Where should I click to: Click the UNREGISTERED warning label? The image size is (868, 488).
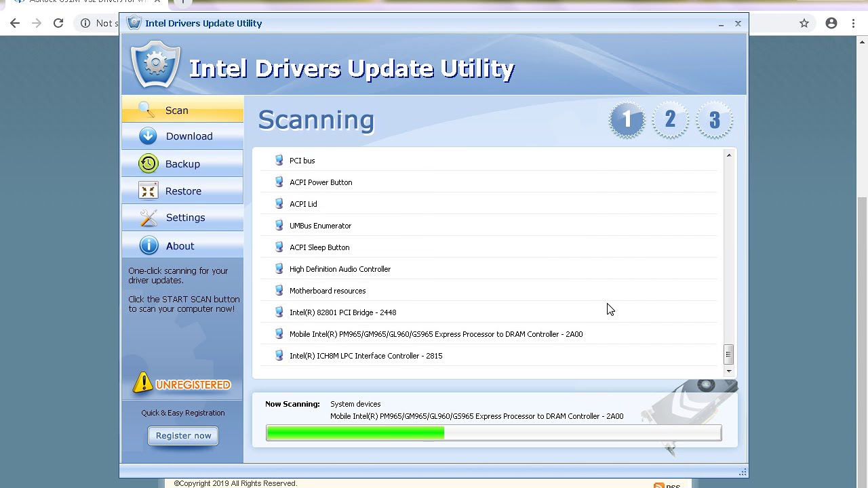[x=193, y=385]
